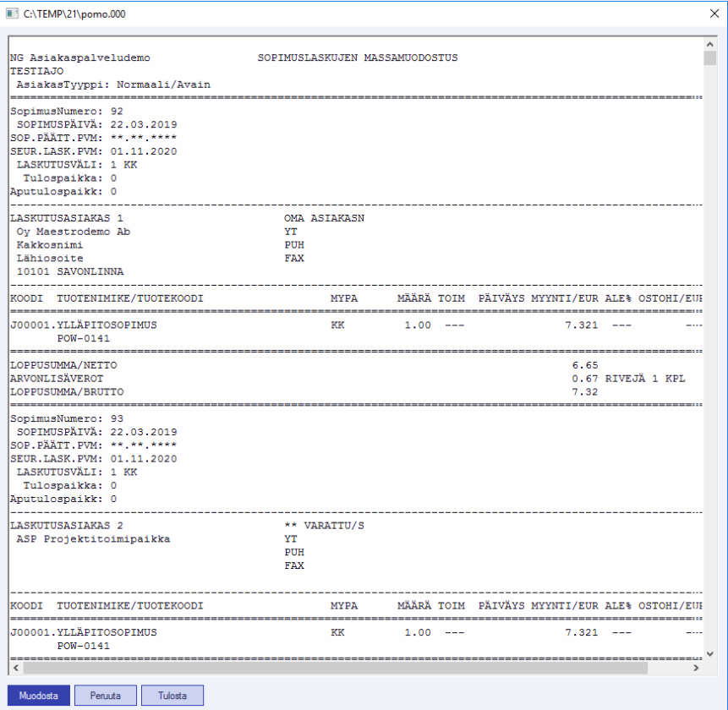Click the window icon in title bar

click(12, 14)
